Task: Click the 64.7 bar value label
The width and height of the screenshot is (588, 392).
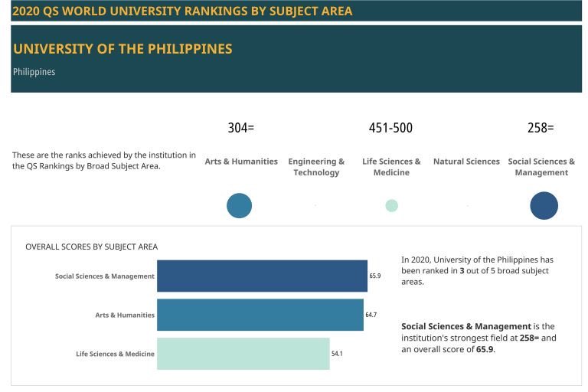Action: click(x=371, y=315)
